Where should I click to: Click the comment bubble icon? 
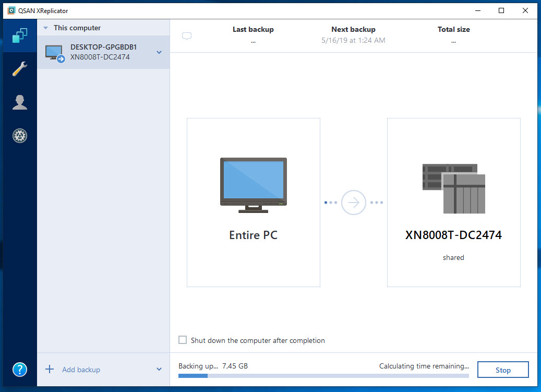[x=187, y=36]
